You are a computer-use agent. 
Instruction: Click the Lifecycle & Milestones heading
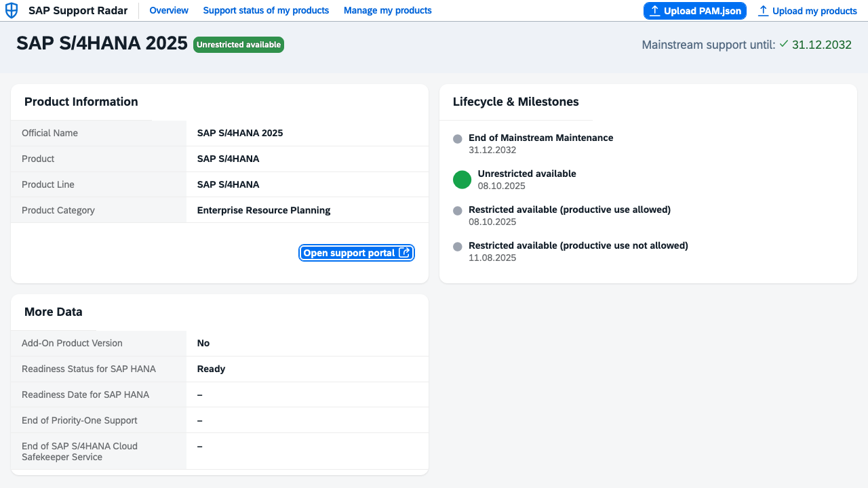coord(516,102)
